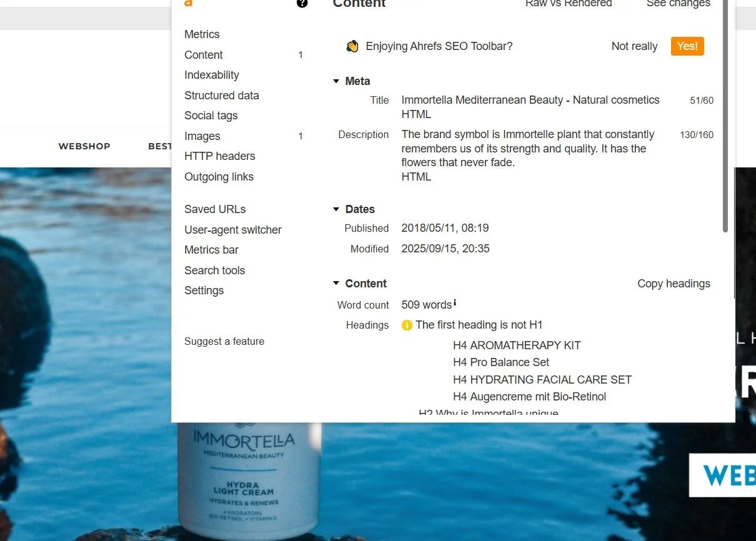Click 'The first heading is not H1' message
The width and height of the screenshot is (756, 541).
pos(479,325)
